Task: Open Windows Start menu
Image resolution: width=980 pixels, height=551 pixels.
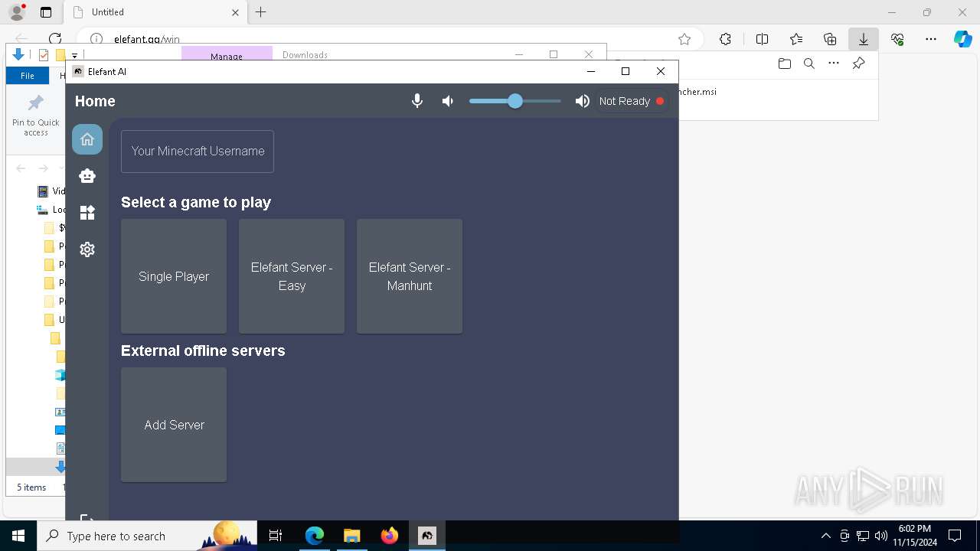Action: [18, 536]
